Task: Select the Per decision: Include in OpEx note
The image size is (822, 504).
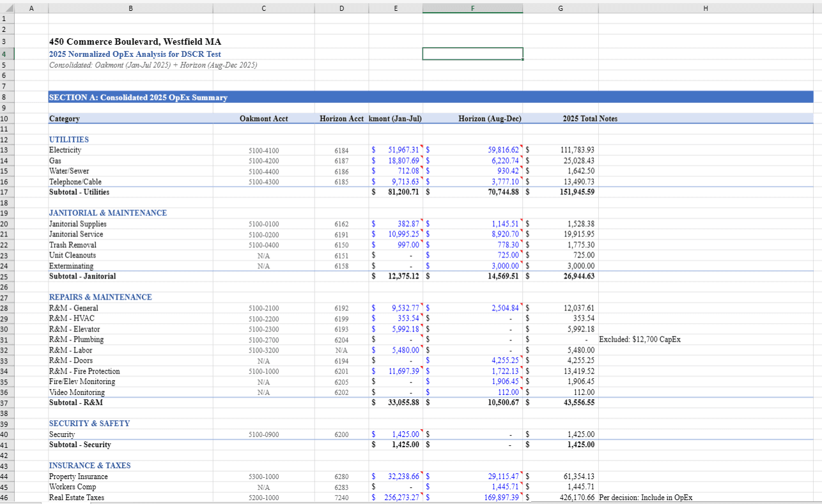Action: click(x=646, y=498)
